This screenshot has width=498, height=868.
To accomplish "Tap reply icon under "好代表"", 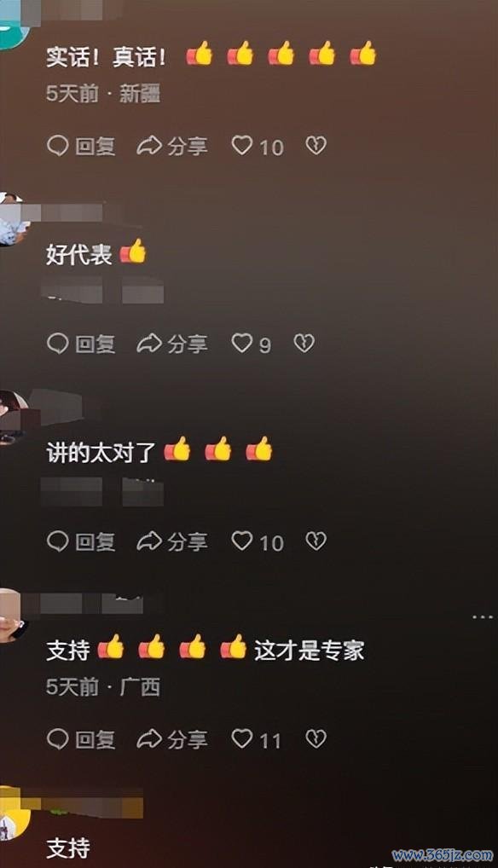I will tap(57, 344).
